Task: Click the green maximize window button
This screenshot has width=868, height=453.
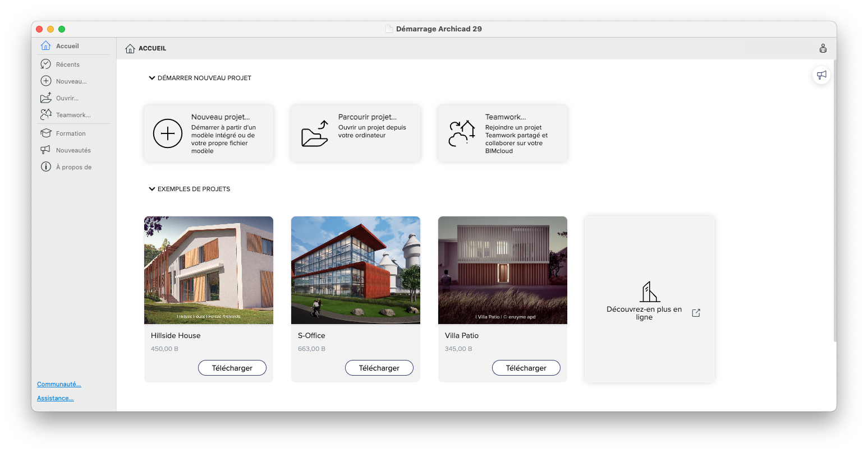Action: pyautogui.click(x=62, y=29)
